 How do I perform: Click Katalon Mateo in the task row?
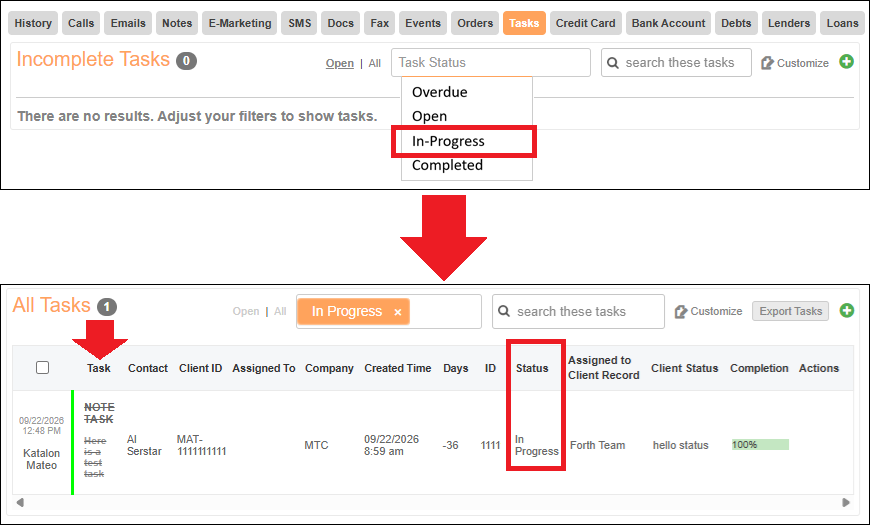(x=42, y=459)
